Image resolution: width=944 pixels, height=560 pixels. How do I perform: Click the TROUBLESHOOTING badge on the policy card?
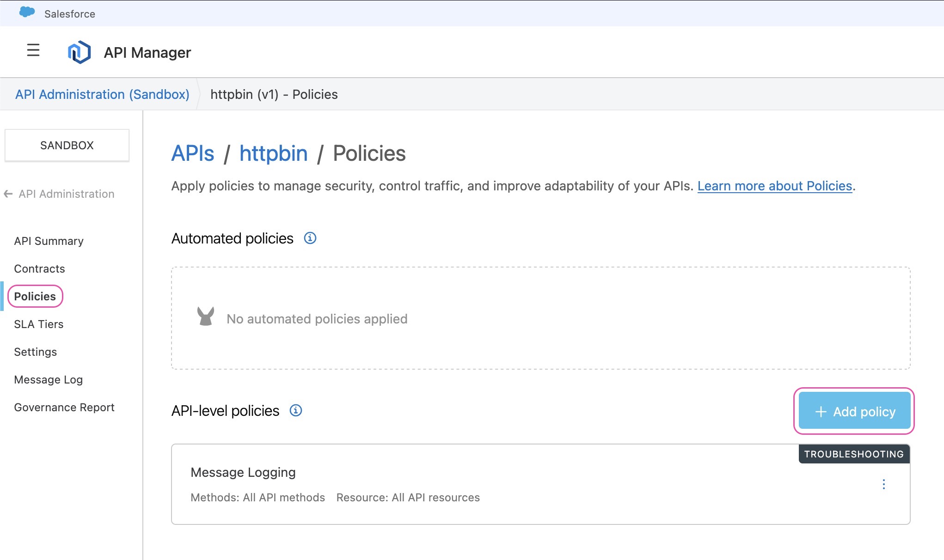853,454
